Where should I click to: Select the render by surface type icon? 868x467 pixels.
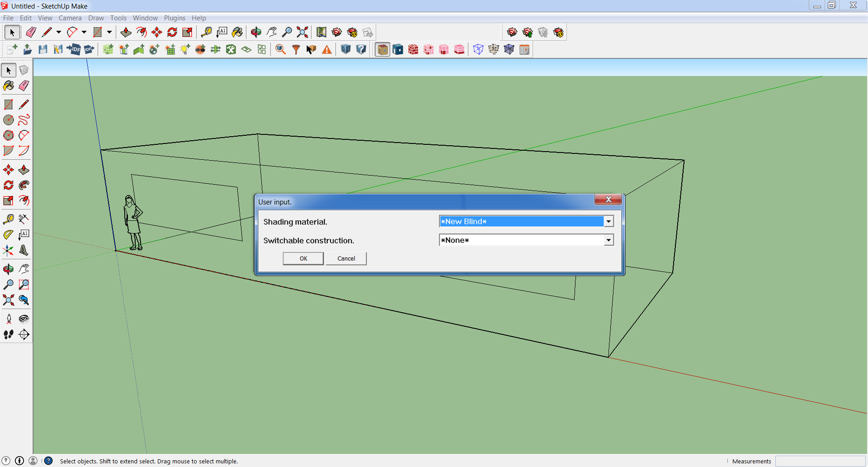point(382,49)
